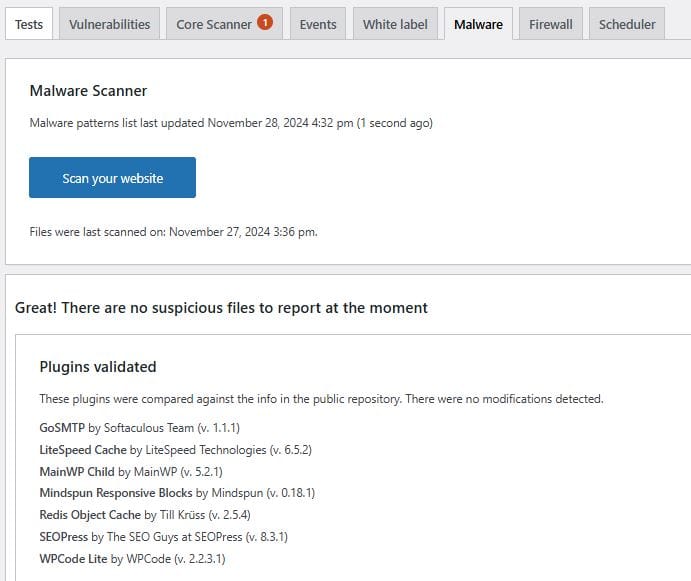
Task: Click the no suspicious files heading
Action: pos(221,308)
